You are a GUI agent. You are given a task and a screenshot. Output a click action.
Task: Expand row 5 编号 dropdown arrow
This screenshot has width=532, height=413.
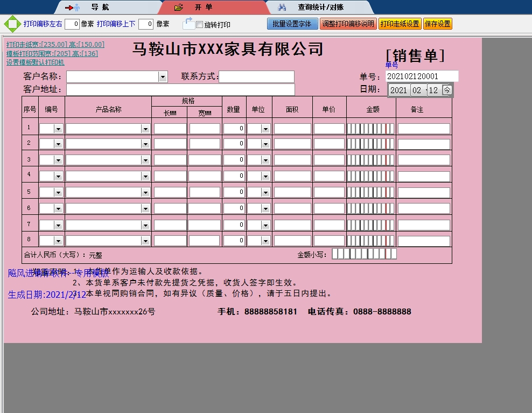tap(58, 192)
